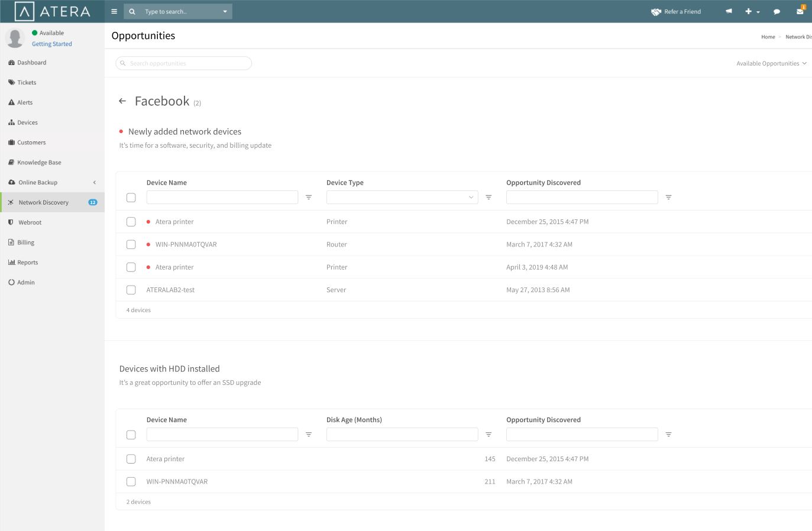Click the Disk Age (Months) column header
This screenshot has width=812, height=531.
(x=354, y=420)
